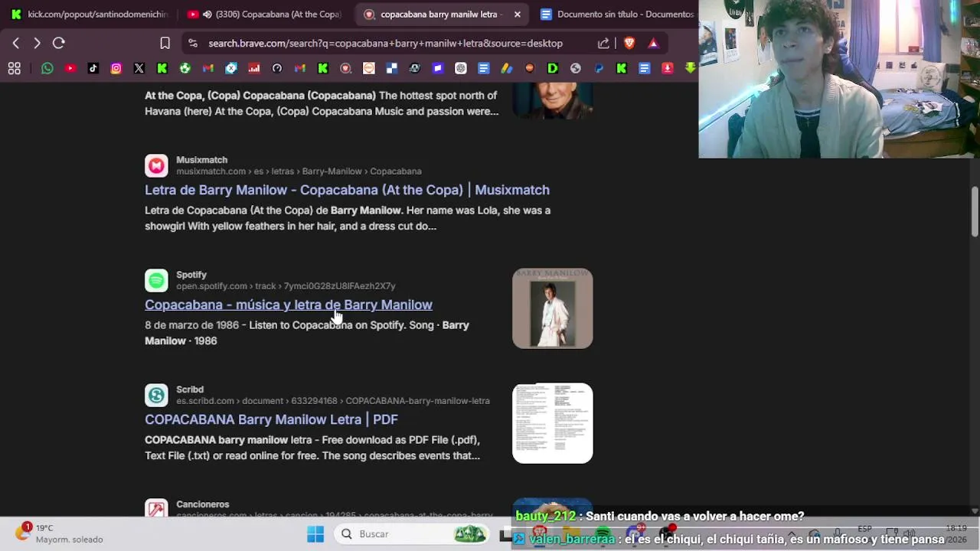The image size is (980, 551).
Task: Open the TikTok bookmark
Action: pos(93,68)
